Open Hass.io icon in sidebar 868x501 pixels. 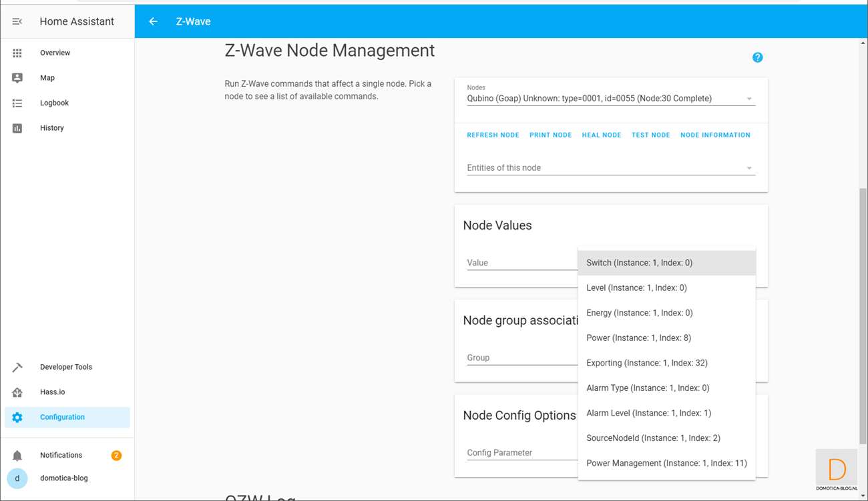pyautogui.click(x=17, y=392)
